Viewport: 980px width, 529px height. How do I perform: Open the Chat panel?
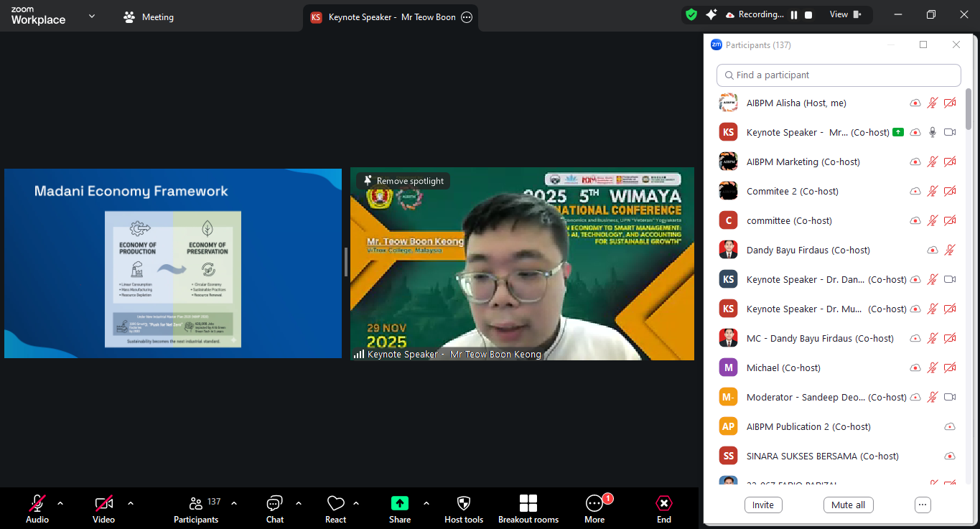coord(275,504)
